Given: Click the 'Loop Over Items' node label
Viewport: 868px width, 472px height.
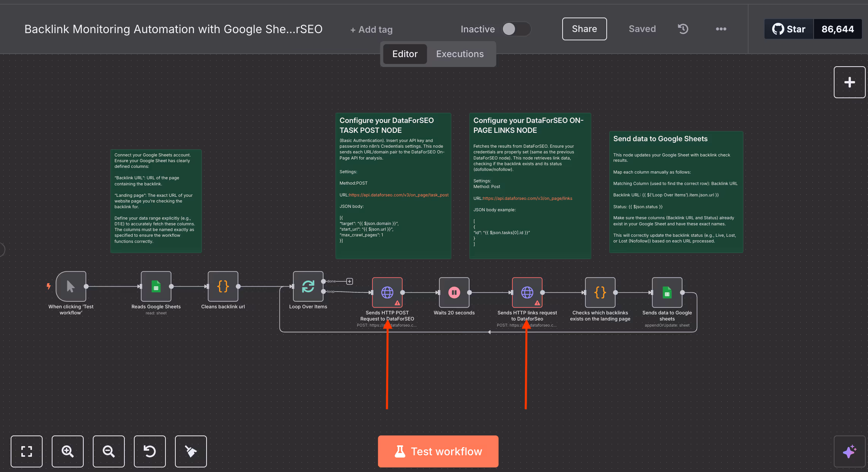Looking at the screenshot, I should coord(308,307).
